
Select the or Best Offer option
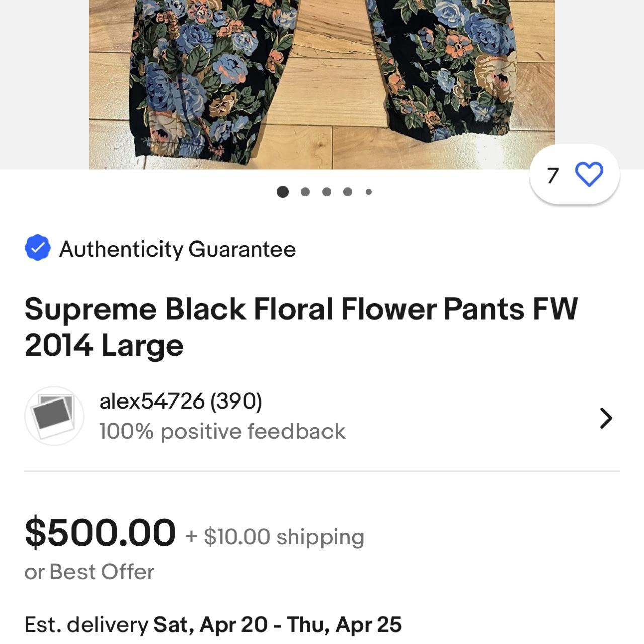point(90,571)
